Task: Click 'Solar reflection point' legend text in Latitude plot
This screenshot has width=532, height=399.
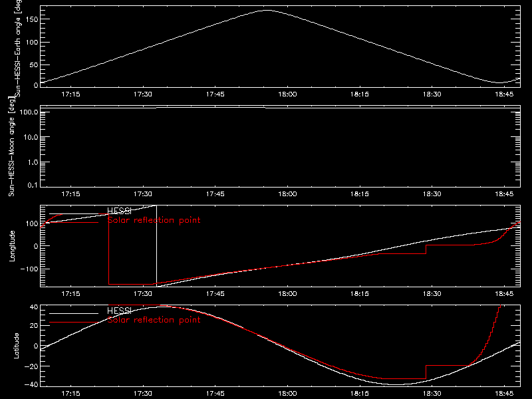Action: 154,320
